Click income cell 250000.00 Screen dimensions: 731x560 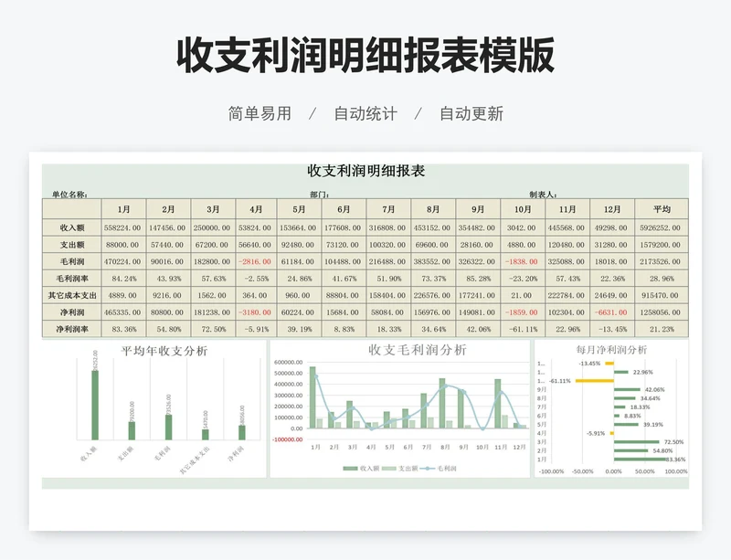click(212, 227)
